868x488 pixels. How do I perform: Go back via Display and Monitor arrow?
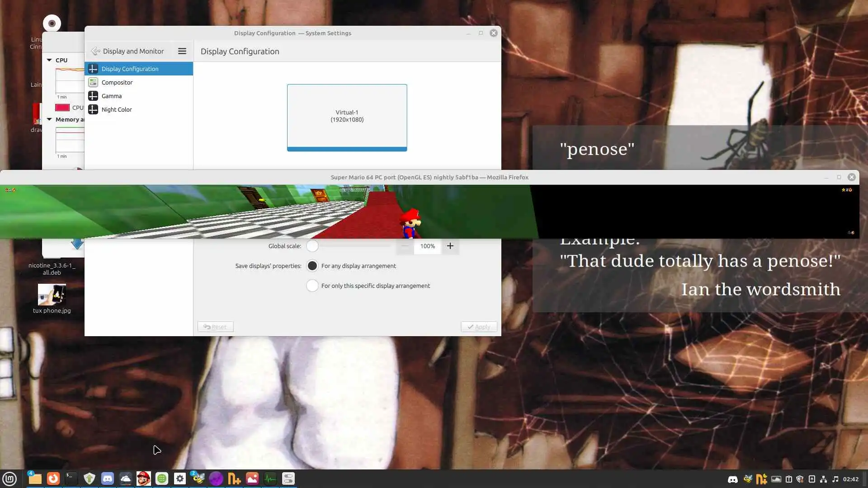coord(96,51)
